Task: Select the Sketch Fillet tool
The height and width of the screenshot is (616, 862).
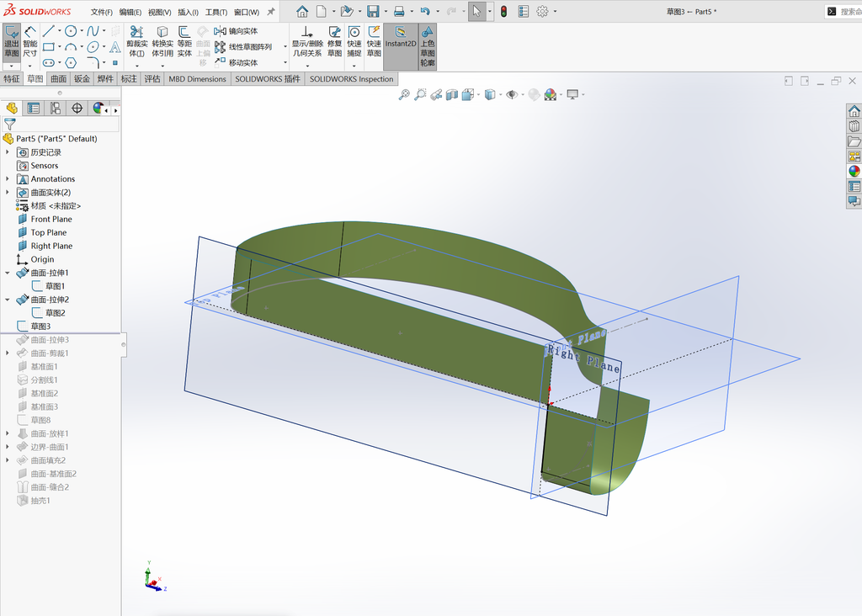Action: (93, 62)
